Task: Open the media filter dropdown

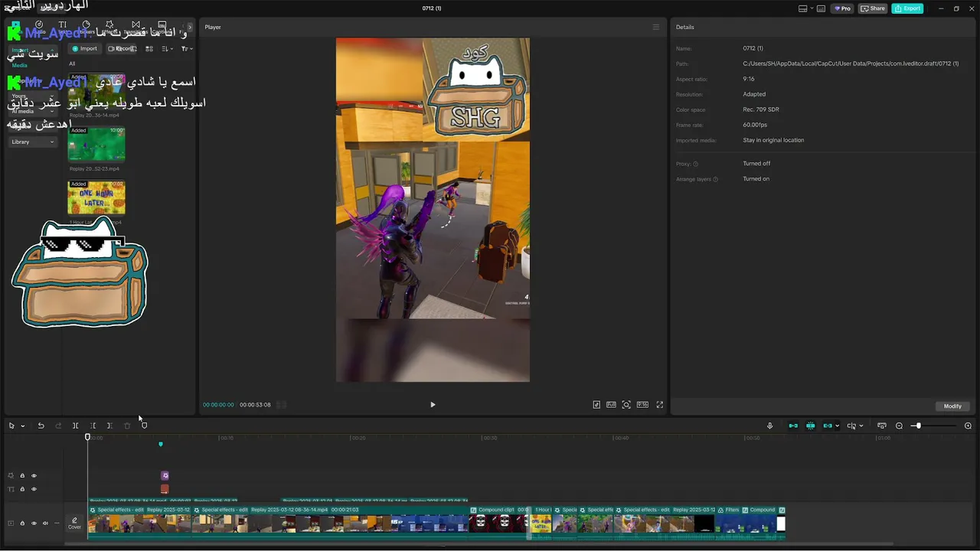Action: click(186, 48)
